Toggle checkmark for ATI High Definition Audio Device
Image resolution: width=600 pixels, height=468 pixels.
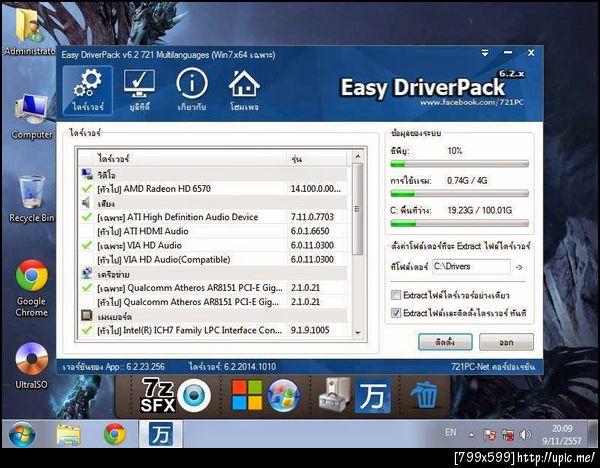87,217
